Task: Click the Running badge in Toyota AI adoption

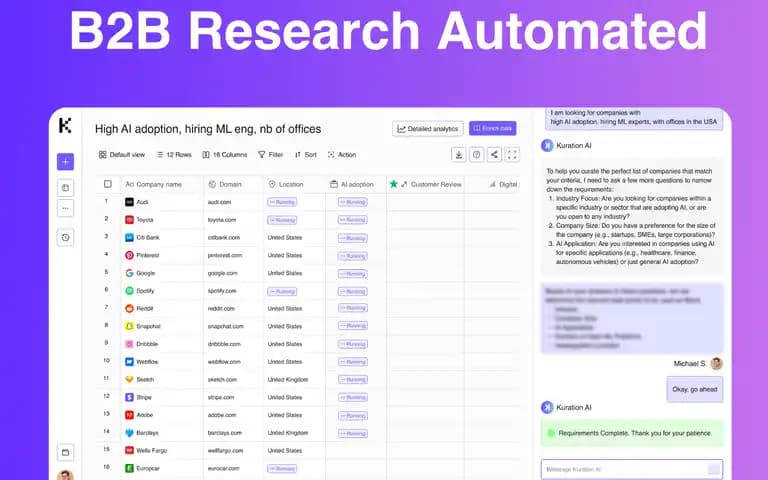Action: tap(353, 220)
